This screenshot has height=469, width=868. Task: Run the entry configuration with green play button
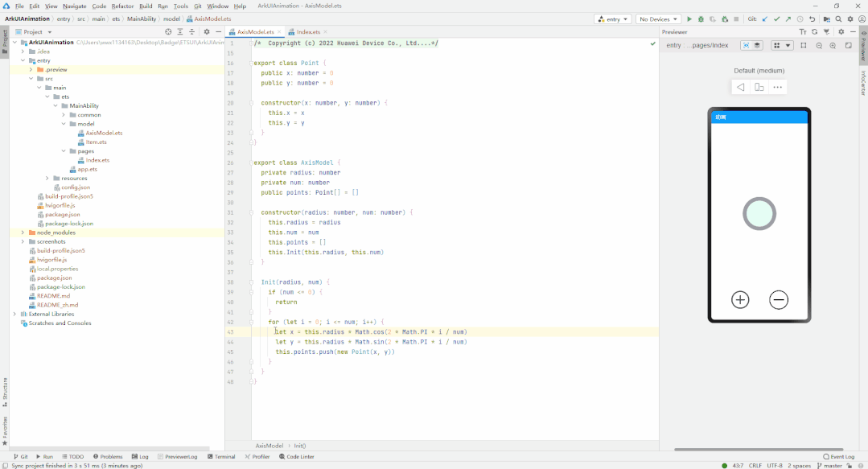(689, 19)
